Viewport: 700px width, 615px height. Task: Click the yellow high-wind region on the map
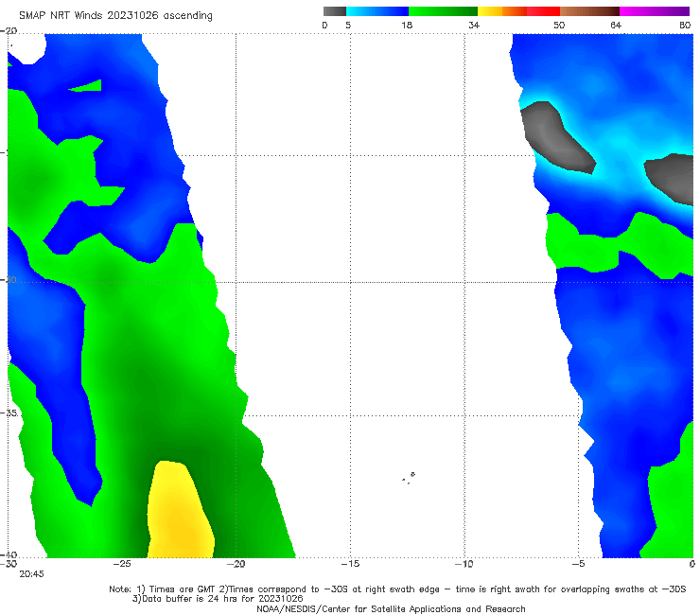click(x=181, y=514)
